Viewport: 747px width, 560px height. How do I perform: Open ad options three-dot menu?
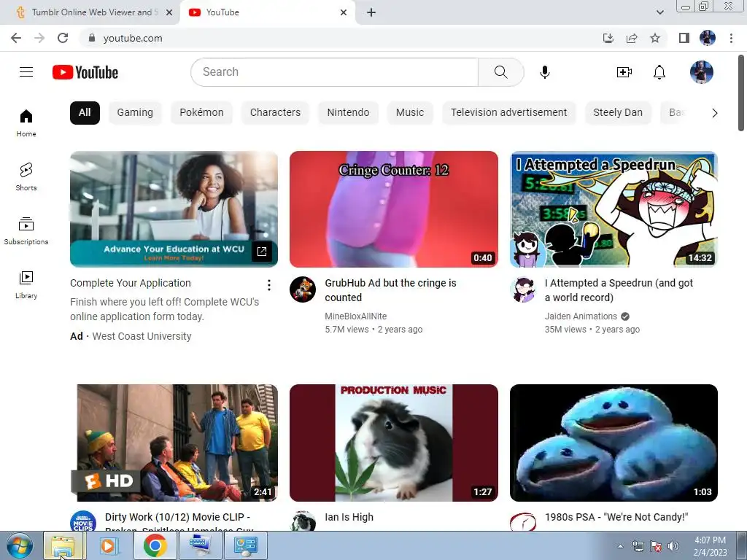(x=269, y=285)
